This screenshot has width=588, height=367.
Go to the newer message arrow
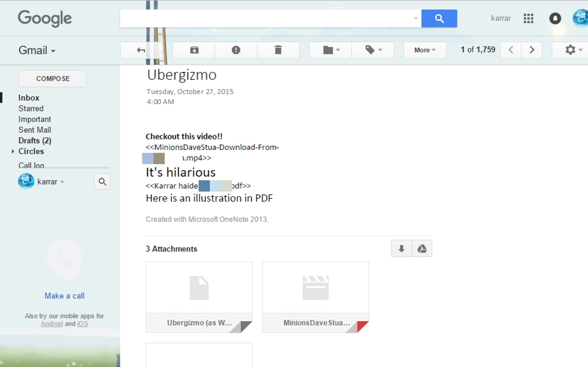pos(510,50)
